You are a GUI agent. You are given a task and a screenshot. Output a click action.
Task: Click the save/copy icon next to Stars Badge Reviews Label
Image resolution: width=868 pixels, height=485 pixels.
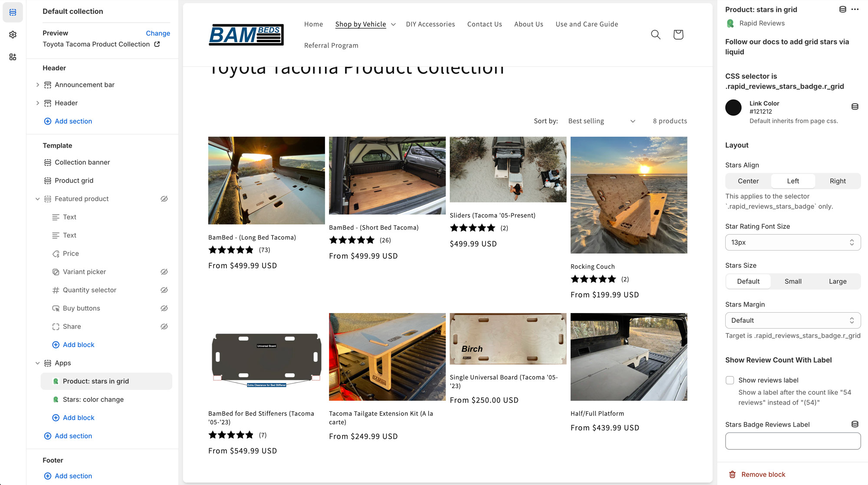click(855, 424)
